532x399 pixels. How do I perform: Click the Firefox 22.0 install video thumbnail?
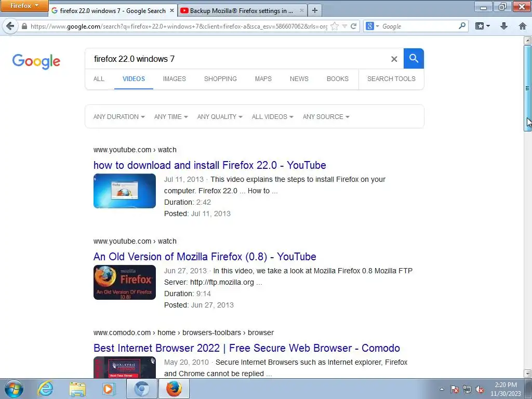(125, 191)
